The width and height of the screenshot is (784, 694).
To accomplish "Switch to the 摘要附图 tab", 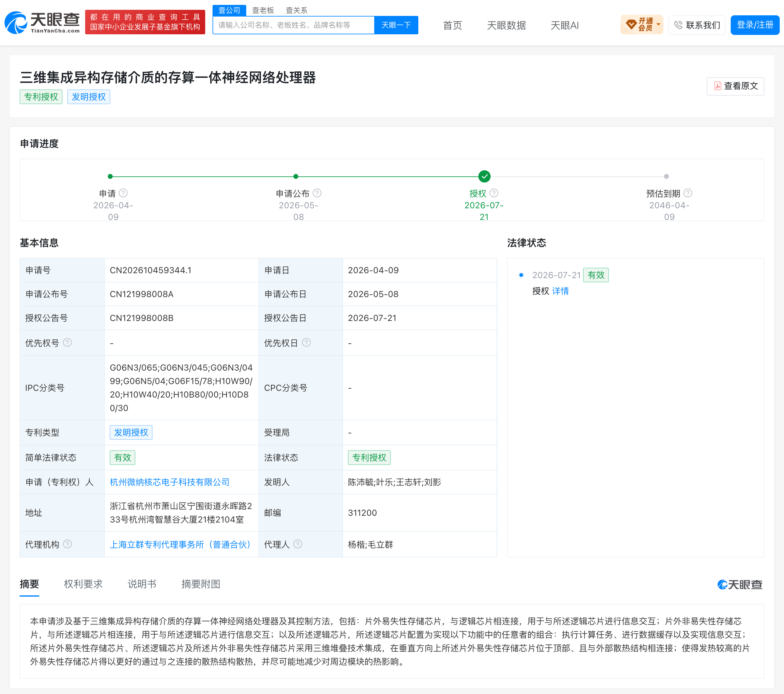I will [x=201, y=584].
